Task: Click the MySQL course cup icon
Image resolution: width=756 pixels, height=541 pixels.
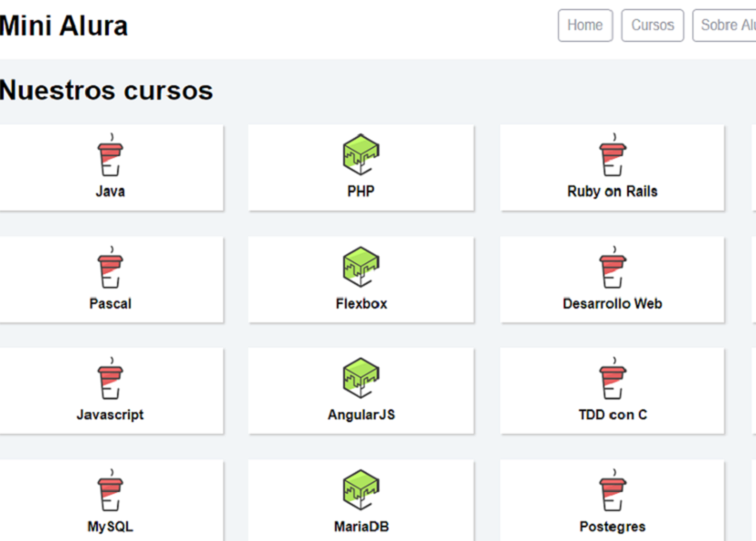Action: coord(111,493)
